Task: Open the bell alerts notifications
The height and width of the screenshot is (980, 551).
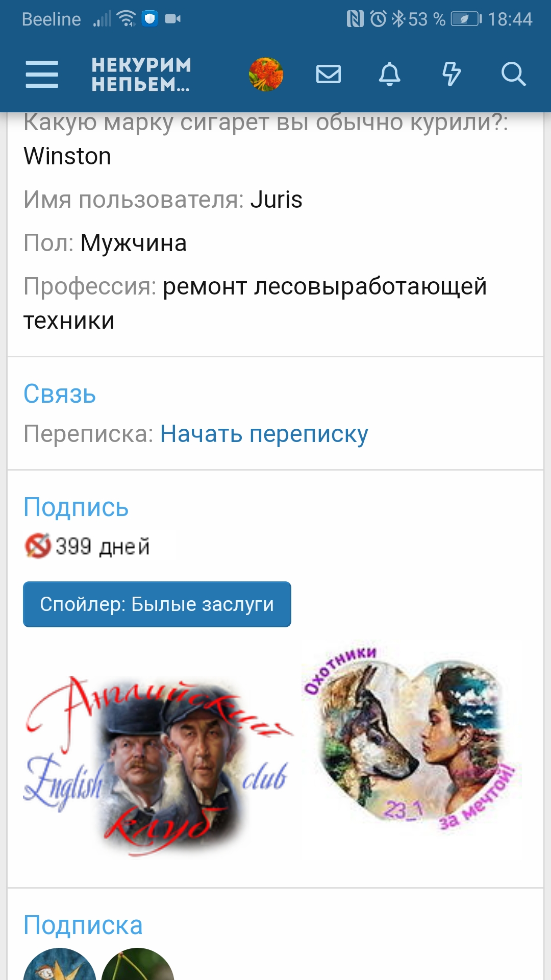Action: [x=390, y=75]
